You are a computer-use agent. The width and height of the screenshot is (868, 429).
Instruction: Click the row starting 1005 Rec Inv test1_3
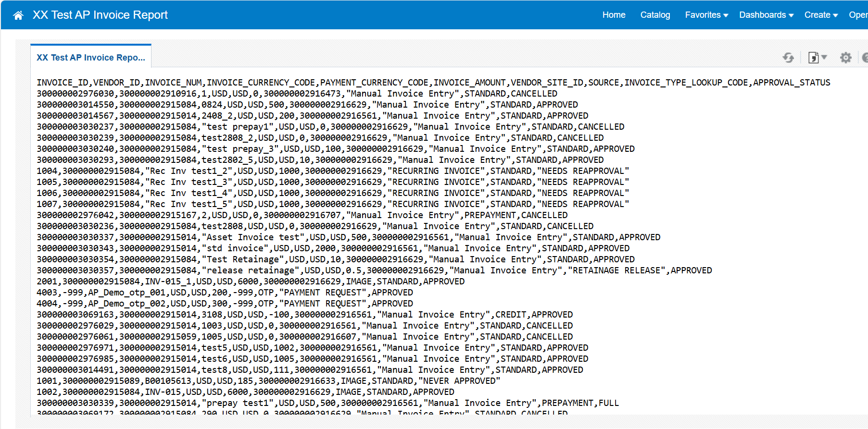pyautogui.click(x=333, y=182)
